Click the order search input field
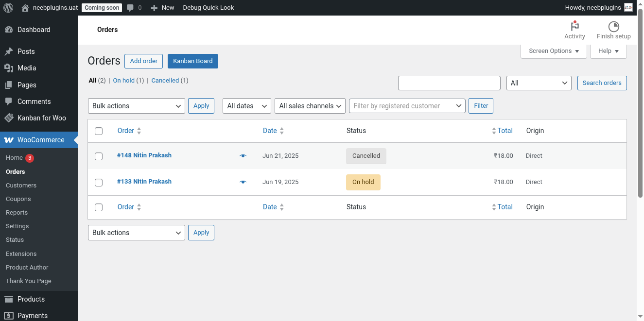 tap(449, 83)
